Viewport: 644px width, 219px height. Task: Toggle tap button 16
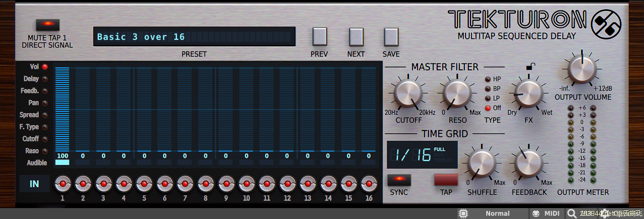click(369, 184)
